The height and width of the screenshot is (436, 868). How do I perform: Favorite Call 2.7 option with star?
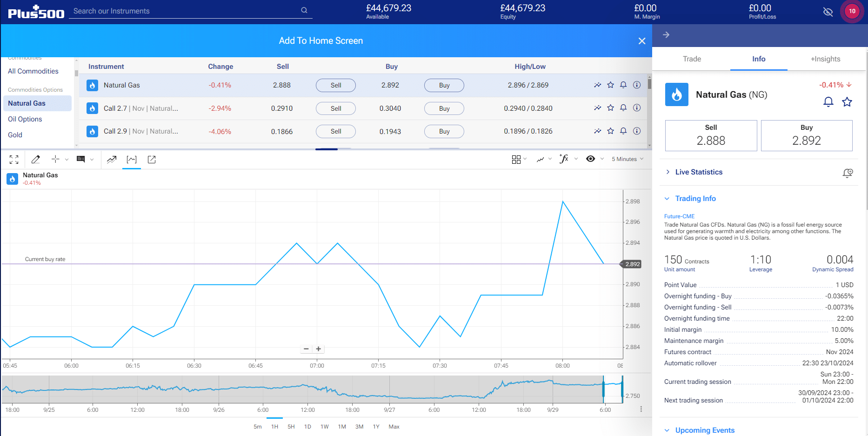(611, 108)
